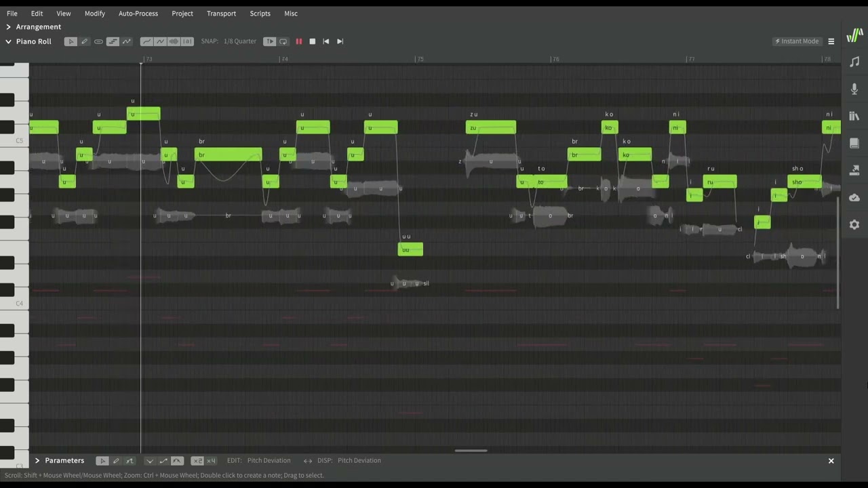Pause playback with the red pause button
Viewport: 868px width, 488px height.
coord(298,41)
